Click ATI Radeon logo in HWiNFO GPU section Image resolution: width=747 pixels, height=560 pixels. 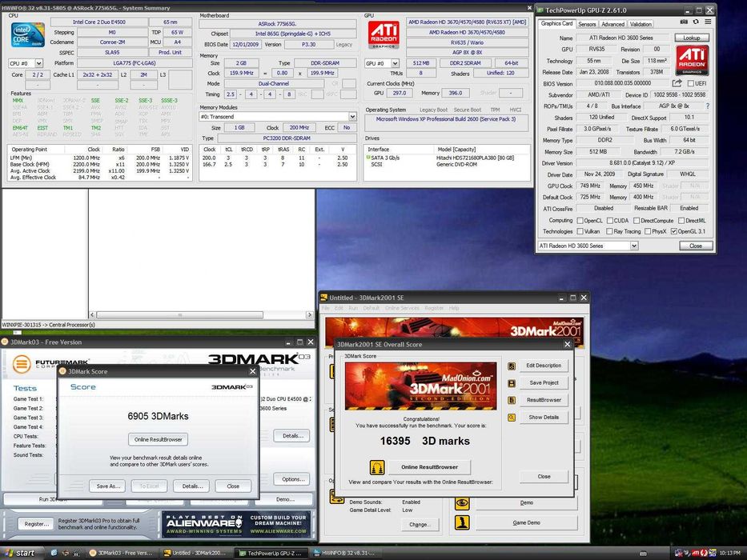(x=383, y=34)
